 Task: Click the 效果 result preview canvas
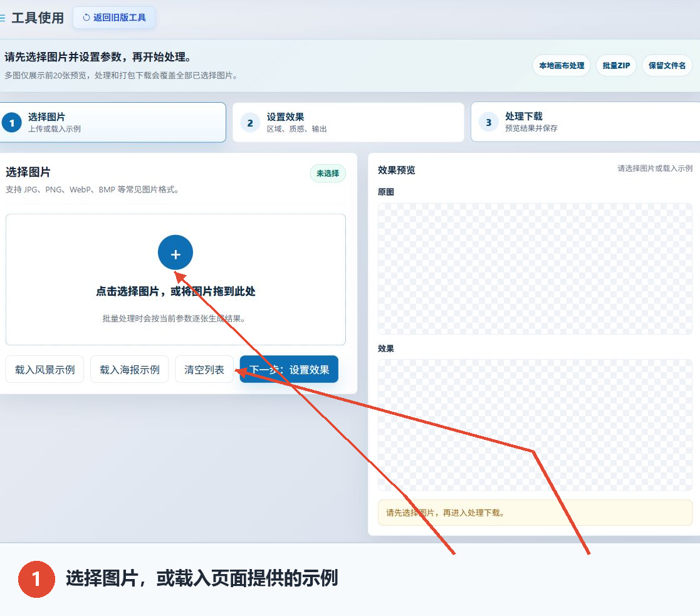point(535,425)
